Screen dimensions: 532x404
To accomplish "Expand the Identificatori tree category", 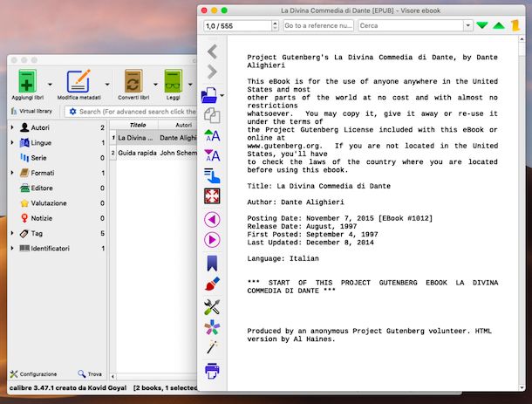I will click(x=12, y=248).
